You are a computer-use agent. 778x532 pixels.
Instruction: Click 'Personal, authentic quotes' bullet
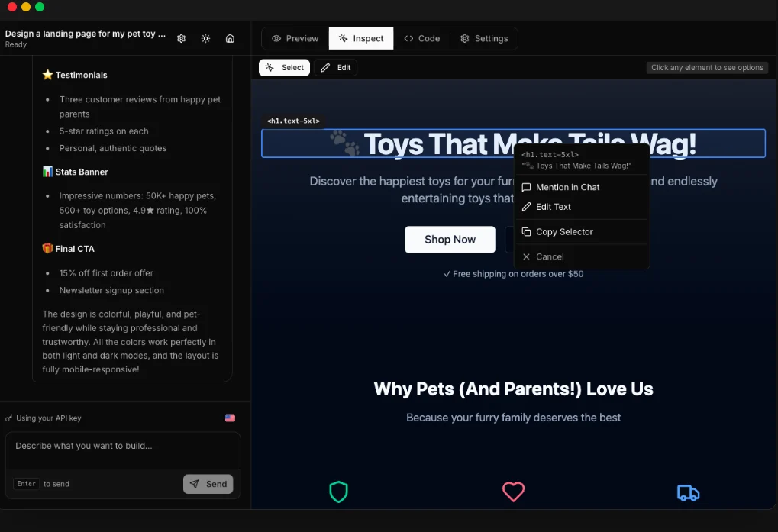click(x=113, y=148)
